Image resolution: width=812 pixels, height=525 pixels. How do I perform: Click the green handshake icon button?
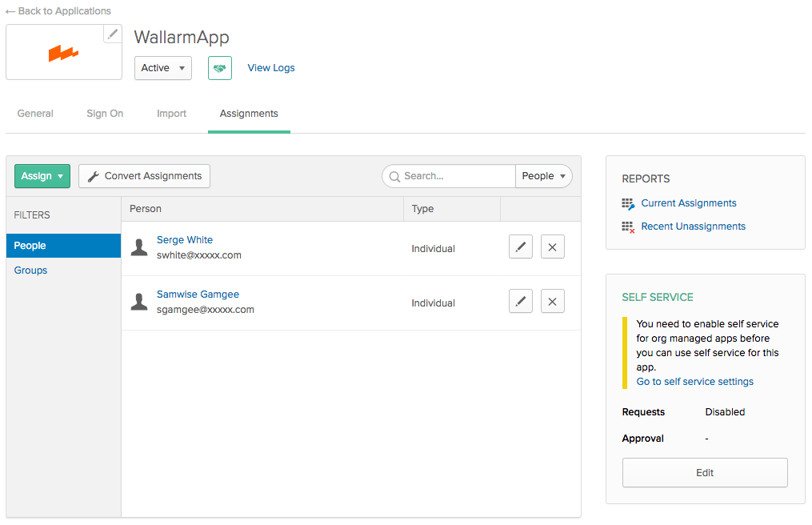[219, 68]
